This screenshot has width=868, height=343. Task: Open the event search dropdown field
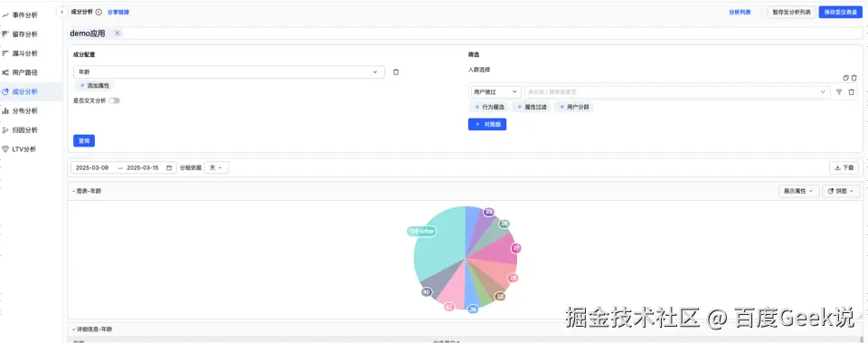[x=677, y=92]
